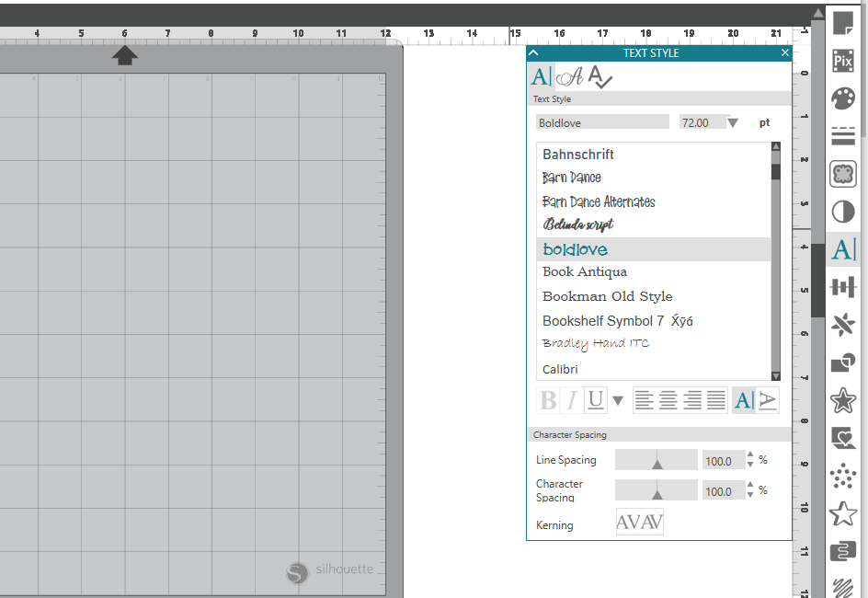Open the Page Setup panel icon
The image size is (868, 598).
click(843, 23)
